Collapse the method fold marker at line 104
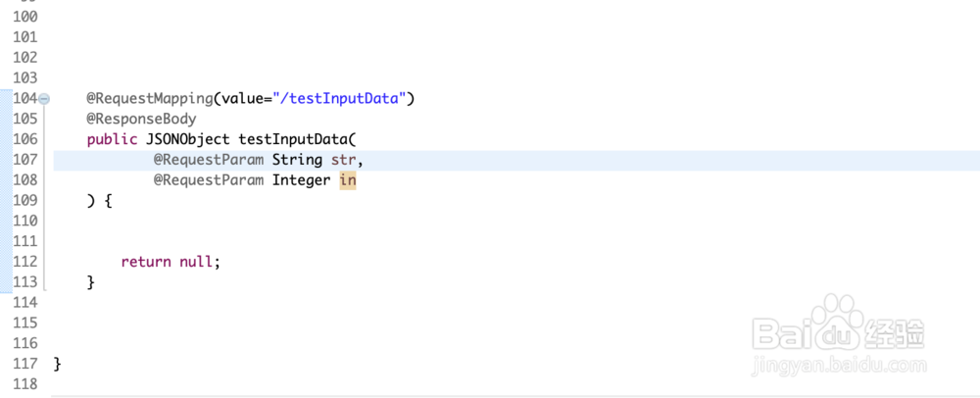Image resolution: width=980 pixels, height=398 pixels. [44, 99]
